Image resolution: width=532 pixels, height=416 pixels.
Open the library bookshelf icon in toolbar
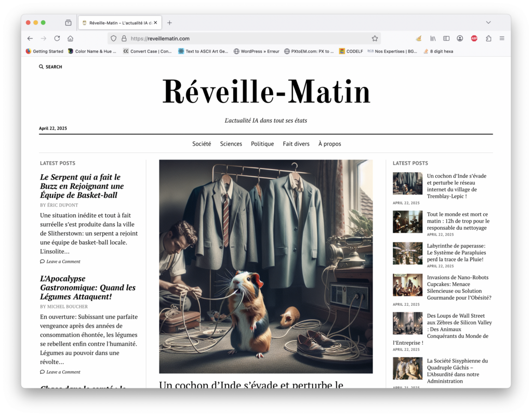pyautogui.click(x=433, y=38)
